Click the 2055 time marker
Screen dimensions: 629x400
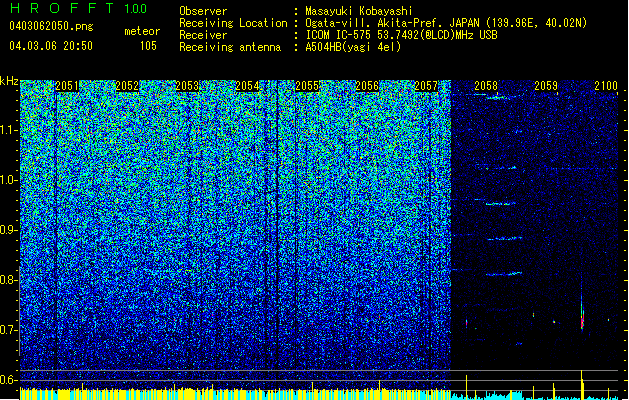pyautogui.click(x=307, y=86)
